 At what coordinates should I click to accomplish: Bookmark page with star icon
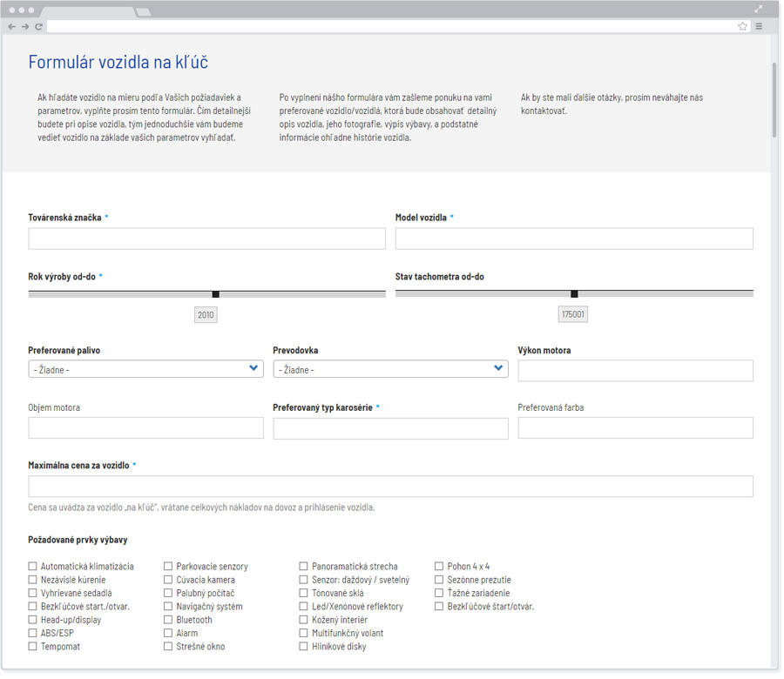tap(742, 27)
